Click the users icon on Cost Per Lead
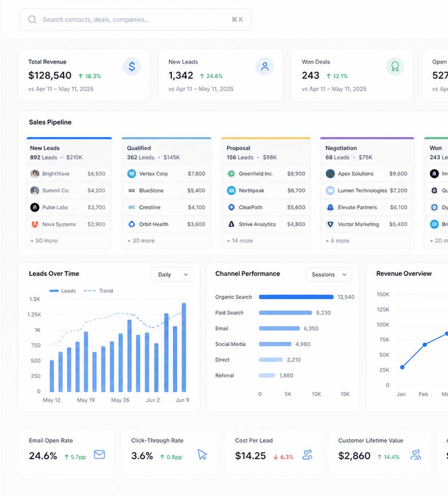This screenshot has height=496, width=448. click(x=308, y=455)
